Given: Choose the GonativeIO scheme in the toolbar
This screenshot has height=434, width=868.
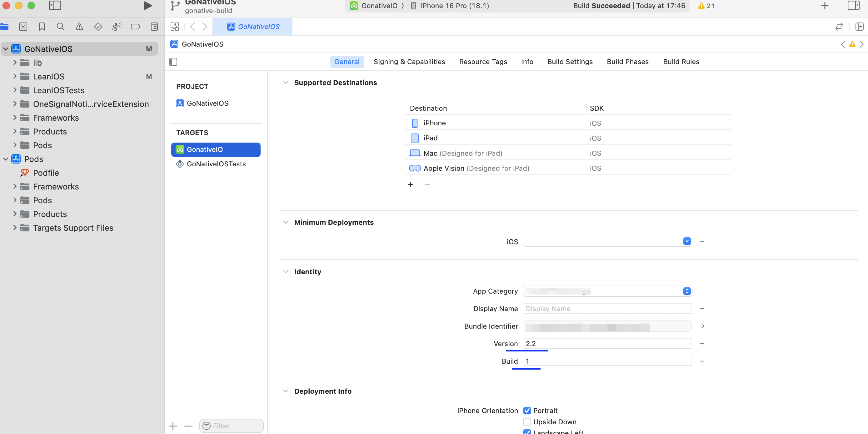Looking at the screenshot, I should click(x=373, y=6).
